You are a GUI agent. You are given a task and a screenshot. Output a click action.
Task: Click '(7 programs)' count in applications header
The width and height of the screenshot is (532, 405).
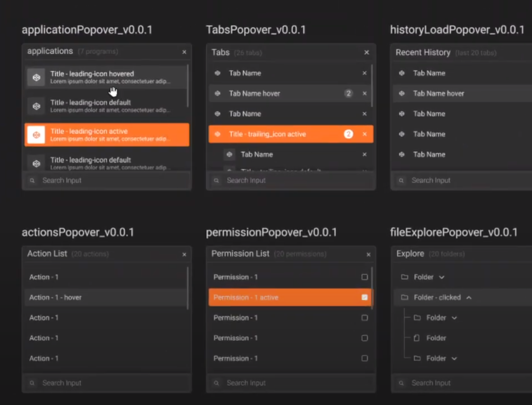pos(98,52)
